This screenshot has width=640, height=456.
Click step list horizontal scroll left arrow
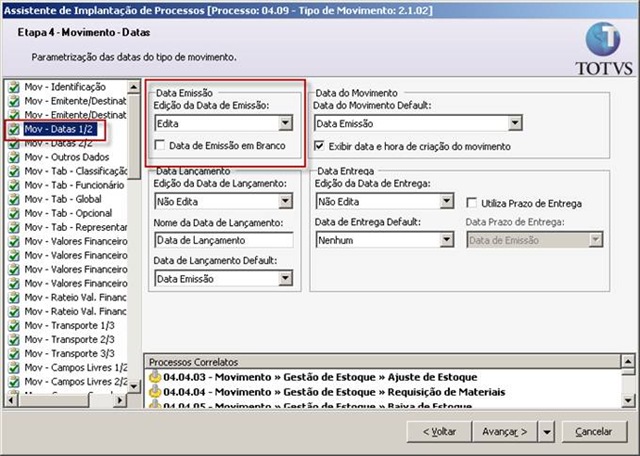click(x=11, y=400)
